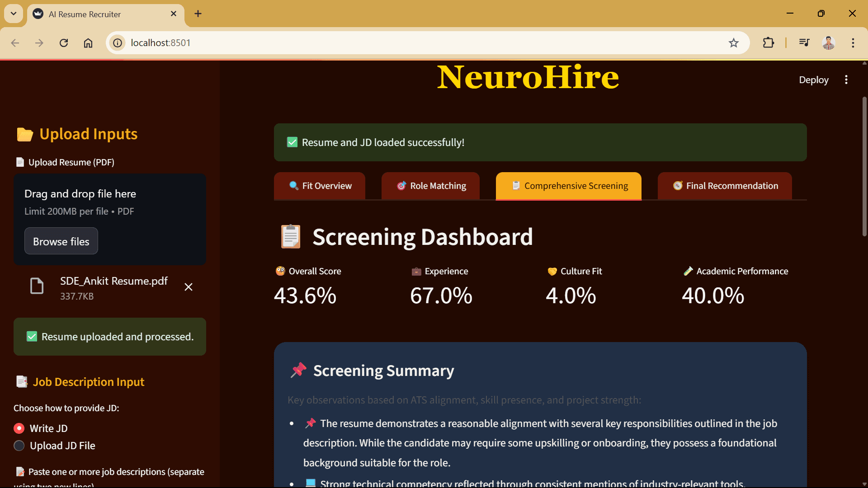Open the browser extensions puzzle icon
This screenshot has height=488, width=868.
pos(768,43)
